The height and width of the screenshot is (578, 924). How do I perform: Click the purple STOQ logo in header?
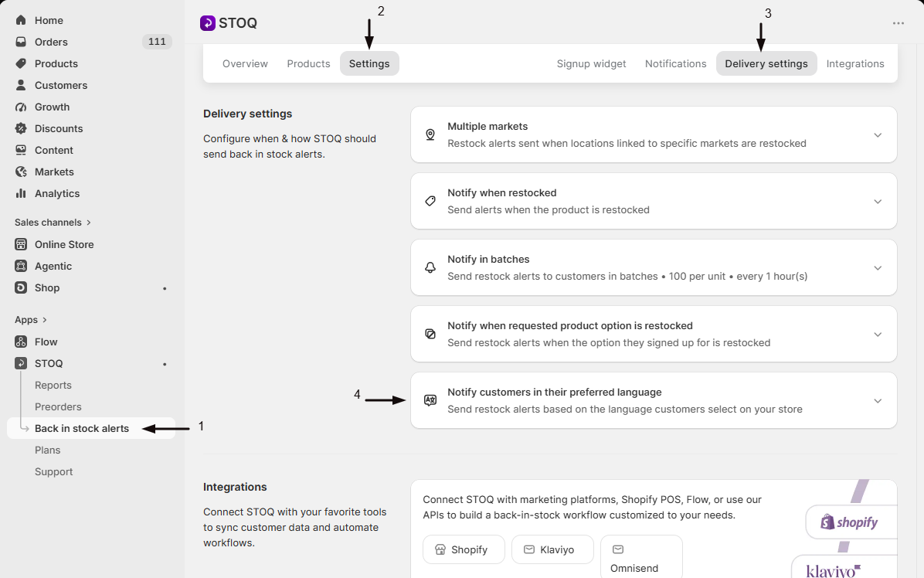point(207,23)
